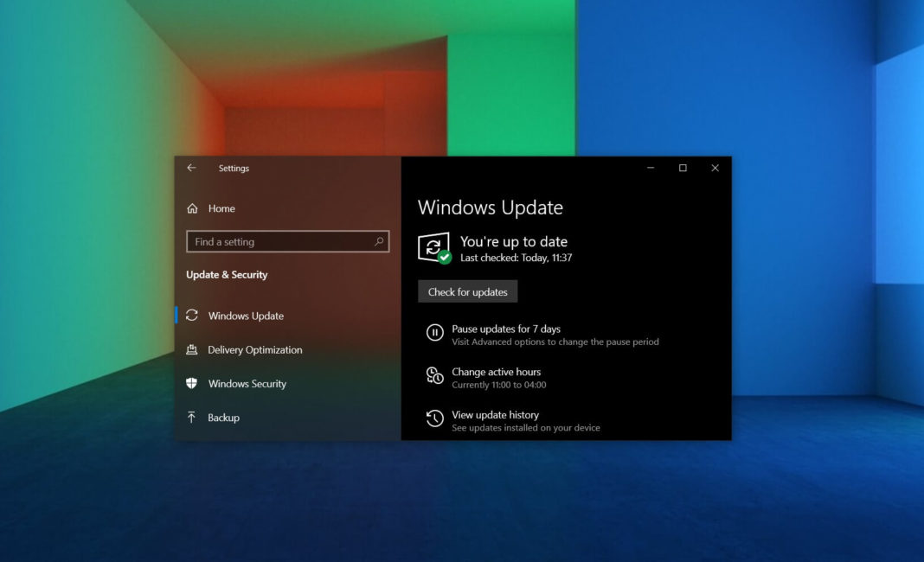Switch to the Backup section
The width and height of the screenshot is (924, 562).
(x=222, y=418)
